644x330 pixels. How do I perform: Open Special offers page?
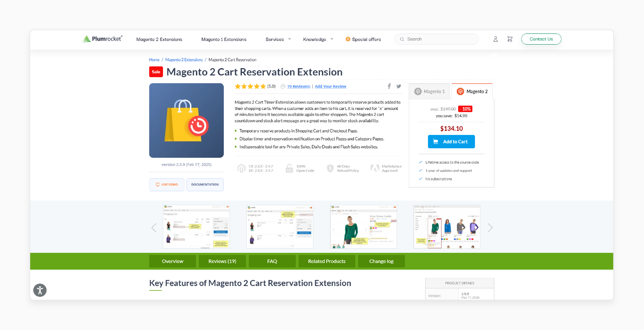[366, 39]
